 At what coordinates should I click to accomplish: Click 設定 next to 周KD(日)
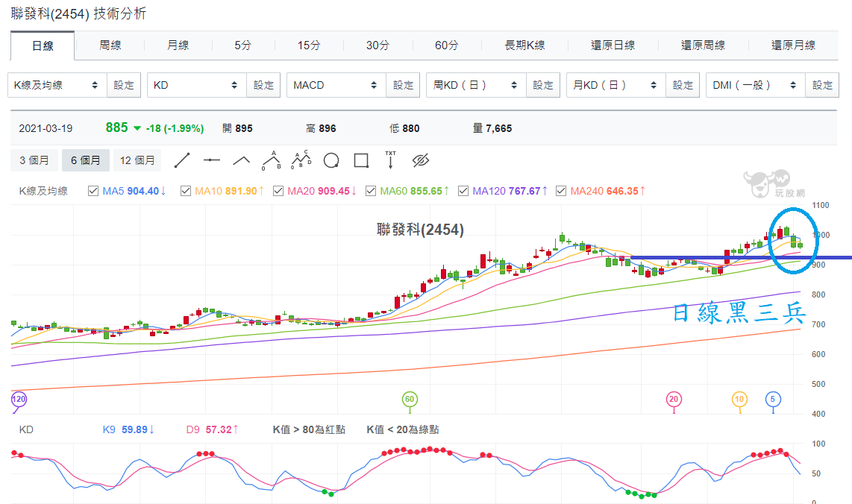(543, 85)
